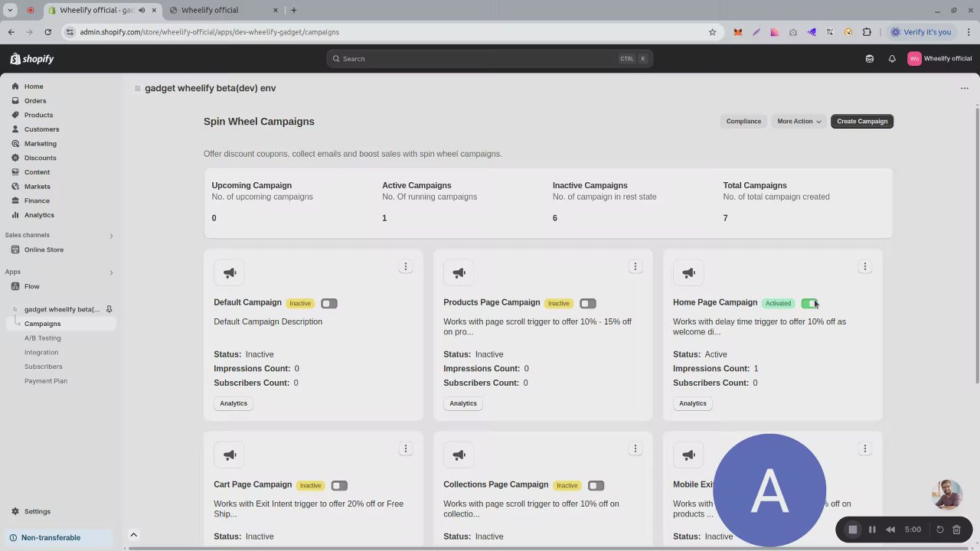This screenshot has width=980, height=551.
Task: Open Analytics for Default Campaign
Action: (x=234, y=403)
